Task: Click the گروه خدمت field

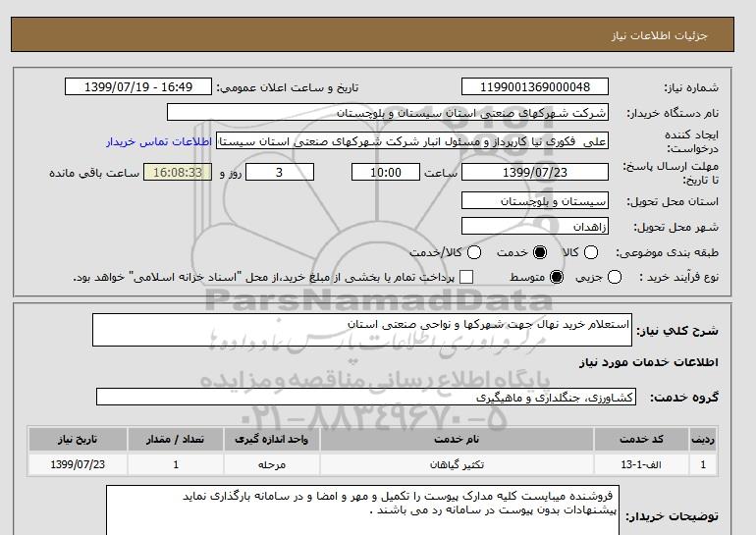Action: (x=366, y=398)
